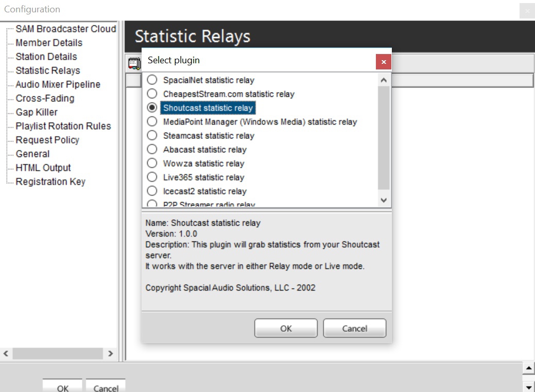The image size is (535, 392).
Task: Select General configuration section
Action: [x=33, y=154]
